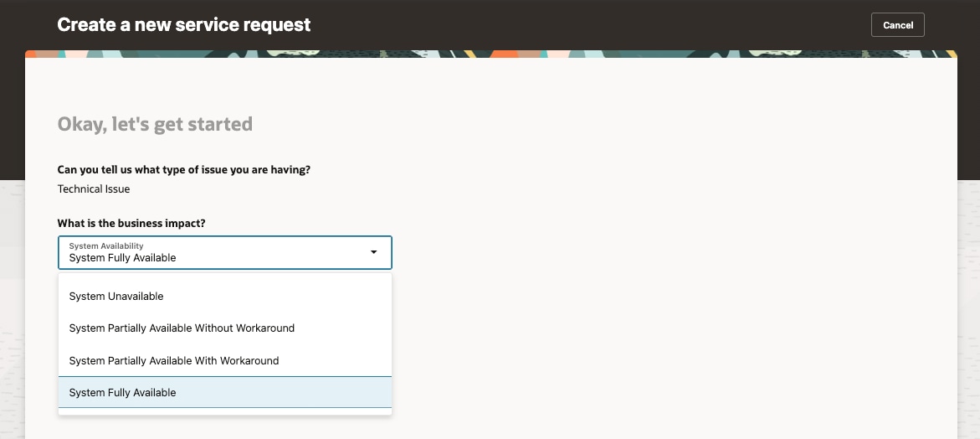Click the Technical Issue value text
Viewport: 980px width, 439px height.
94,189
